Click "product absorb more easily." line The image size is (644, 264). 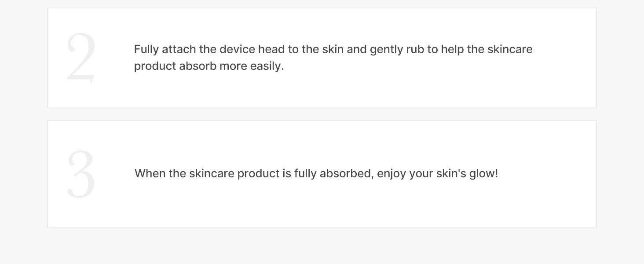point(209,66)
